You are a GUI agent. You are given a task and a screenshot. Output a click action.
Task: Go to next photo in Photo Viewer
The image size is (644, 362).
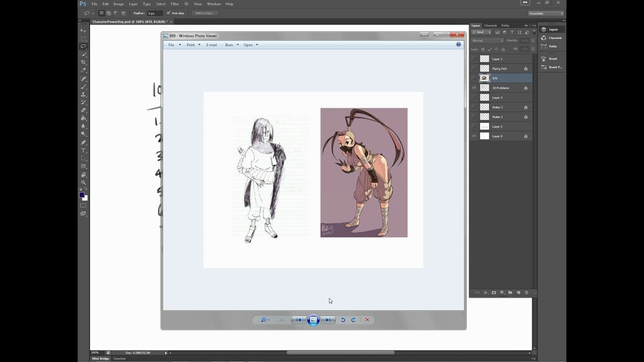328,320
